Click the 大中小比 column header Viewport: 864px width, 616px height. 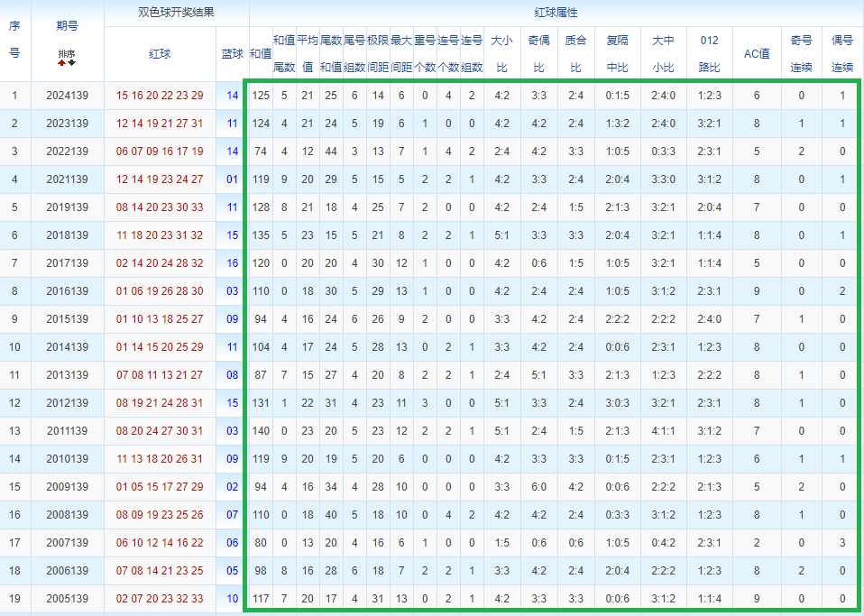coord(664,54)
